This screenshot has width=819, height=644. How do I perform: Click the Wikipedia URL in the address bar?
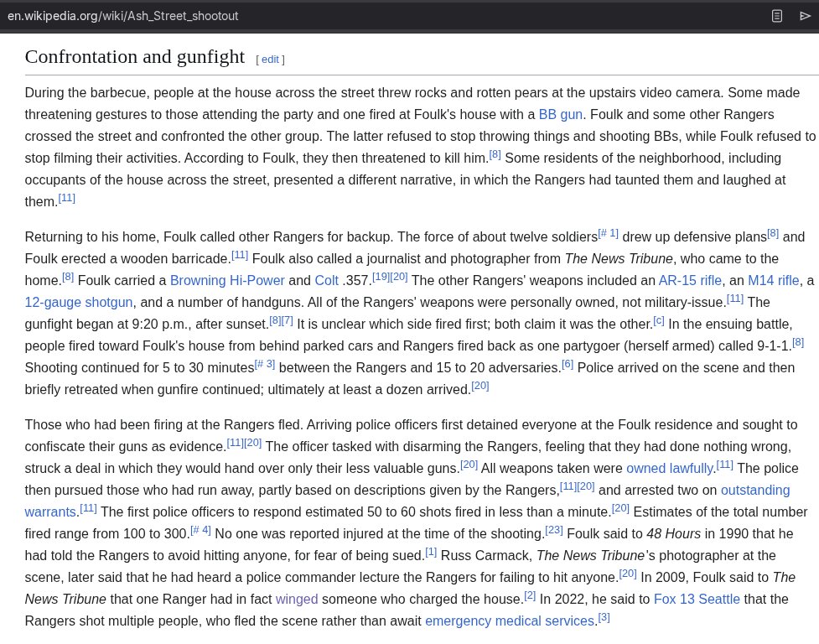click(122, 16)
